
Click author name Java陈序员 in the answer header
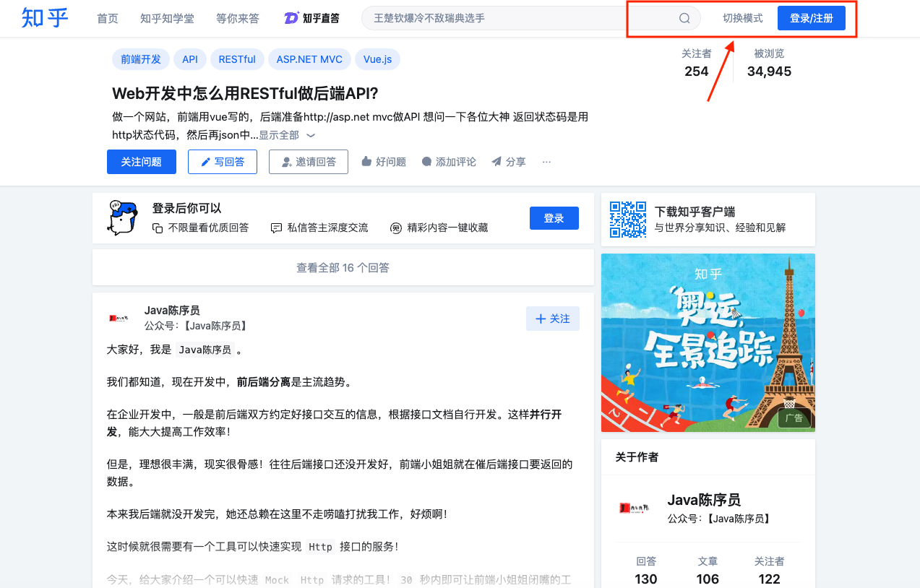pos(172,311)
